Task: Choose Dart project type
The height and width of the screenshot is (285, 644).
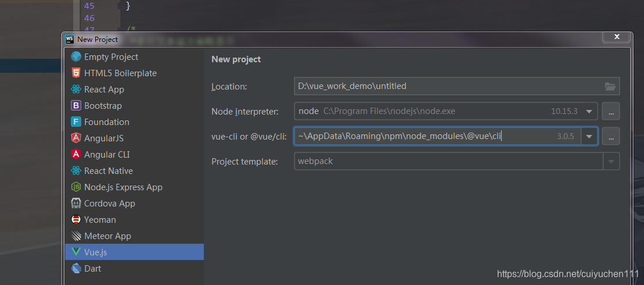Action: pyautogui.click(x=134, y=269)
